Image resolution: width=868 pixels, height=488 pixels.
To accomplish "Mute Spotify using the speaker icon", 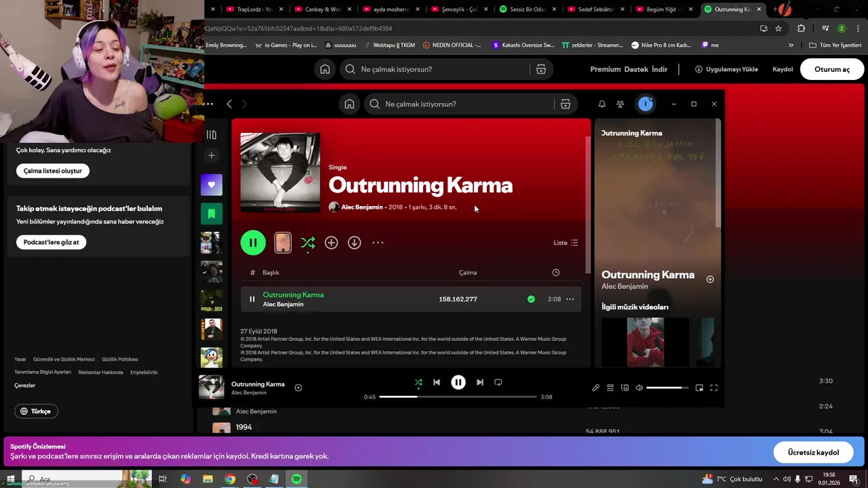I will 639,388.
